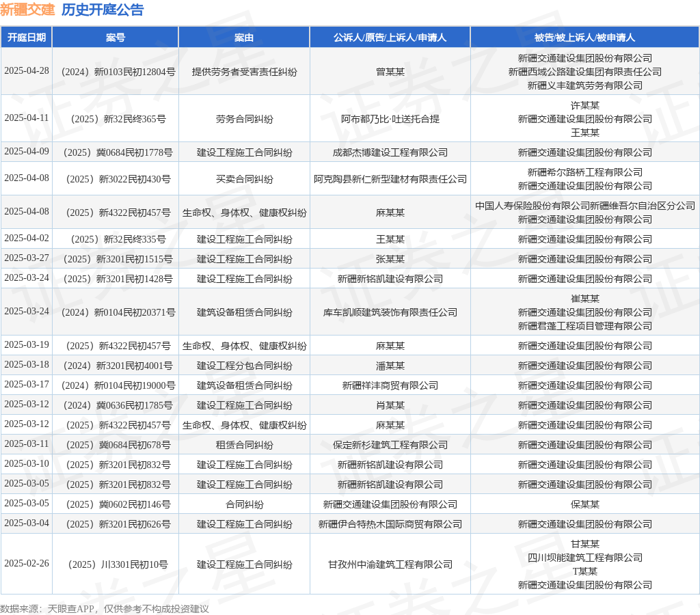The width and height of the screenshot is (700, 615).
Task: Click case number (2025)冀0684民初678号
Action: point(118,445)
